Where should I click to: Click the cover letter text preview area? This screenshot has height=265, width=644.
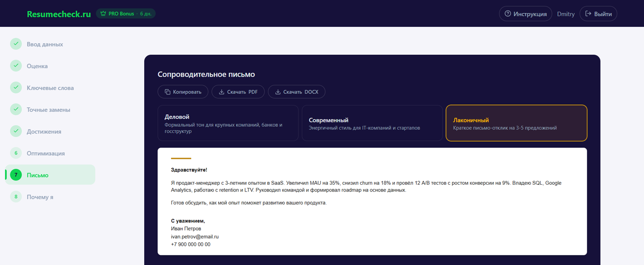point(372,202)
